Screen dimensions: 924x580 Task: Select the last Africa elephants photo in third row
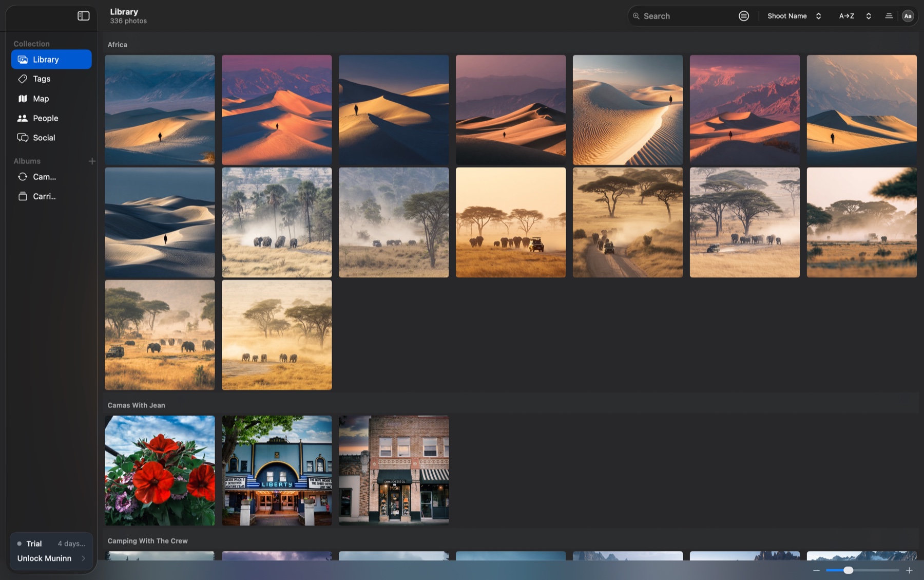[x=277, y=335]
